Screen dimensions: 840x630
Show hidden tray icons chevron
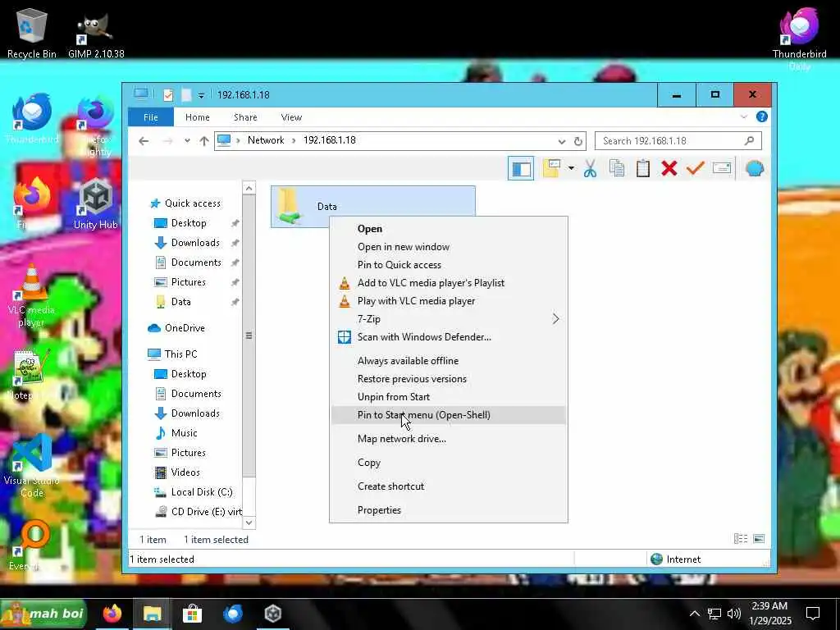(x=694, y=614)
